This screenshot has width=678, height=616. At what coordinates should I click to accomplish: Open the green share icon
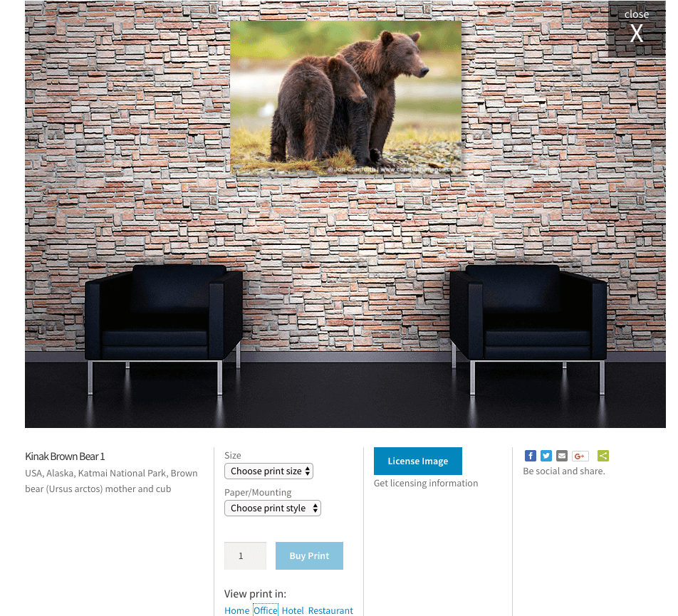tap(603, 456)
